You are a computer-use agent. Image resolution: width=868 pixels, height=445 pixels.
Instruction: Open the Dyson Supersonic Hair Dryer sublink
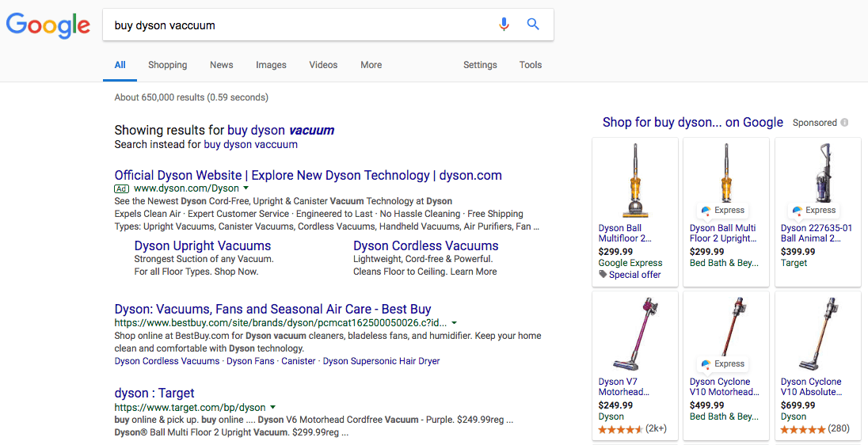[382, 361]
